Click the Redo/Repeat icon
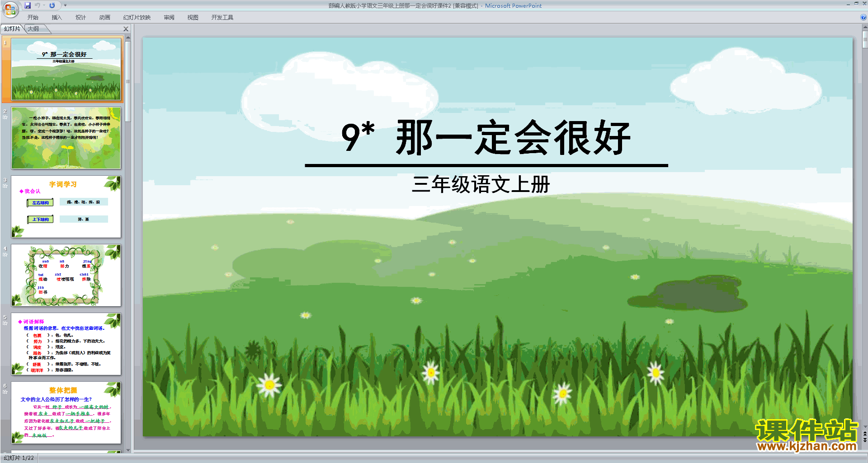The width and height of the screenshot is (868, 463). [x=52, y=5]
